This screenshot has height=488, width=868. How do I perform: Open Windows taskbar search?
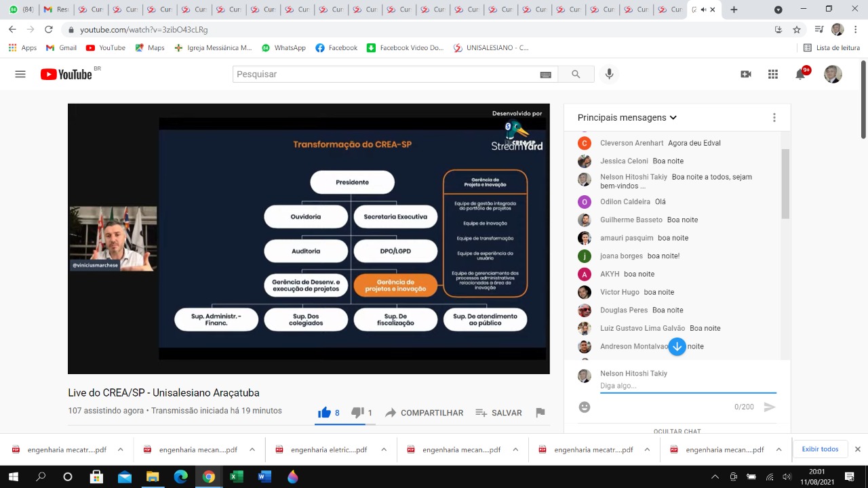(41, 477)
